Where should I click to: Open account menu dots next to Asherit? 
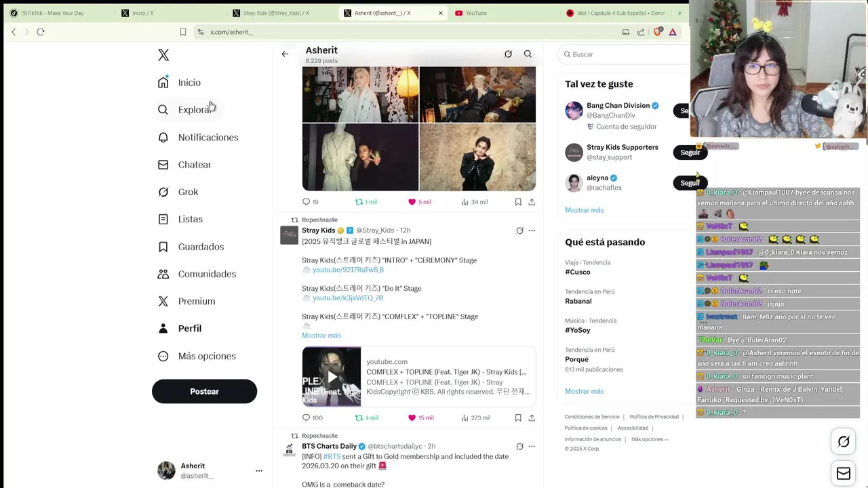[258, 470]
